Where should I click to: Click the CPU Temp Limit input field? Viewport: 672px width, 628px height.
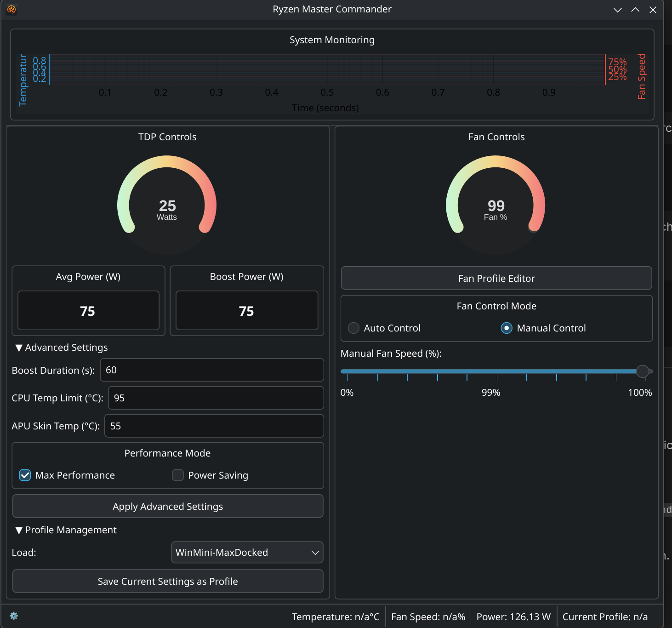[216, 398]
